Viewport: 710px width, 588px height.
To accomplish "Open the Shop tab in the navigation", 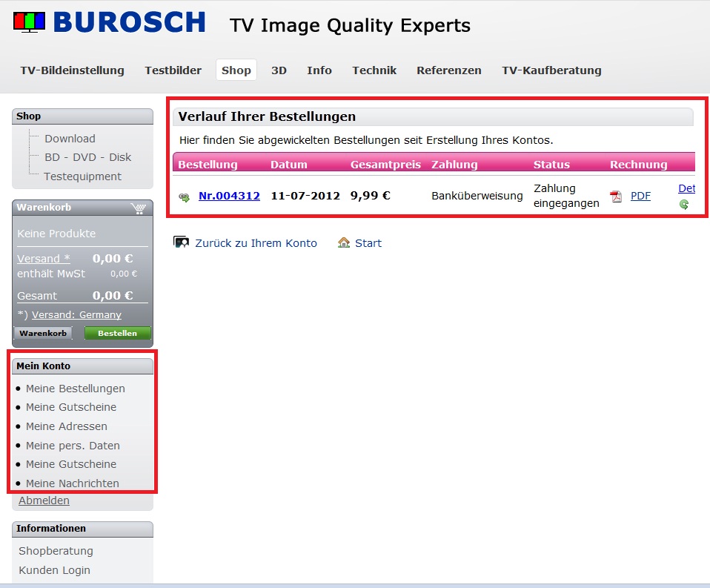I will pyautogui.click(x=236, y=70).
